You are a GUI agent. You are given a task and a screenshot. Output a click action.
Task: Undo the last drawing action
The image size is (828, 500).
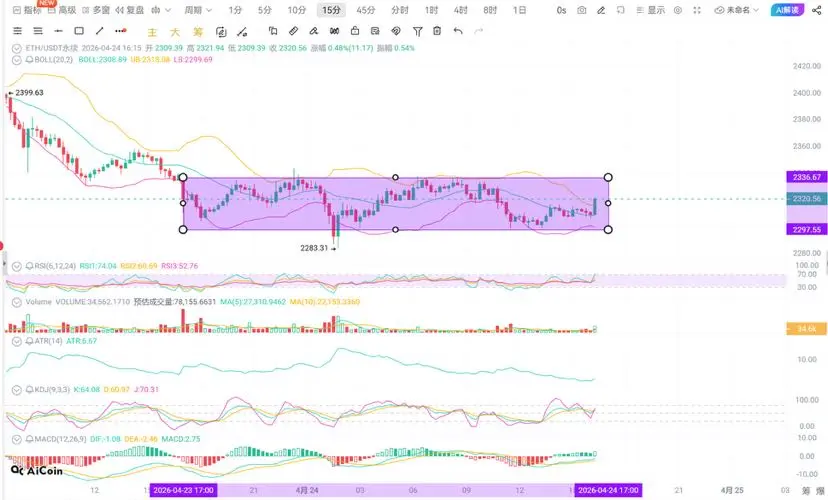[x=458, y=31]
